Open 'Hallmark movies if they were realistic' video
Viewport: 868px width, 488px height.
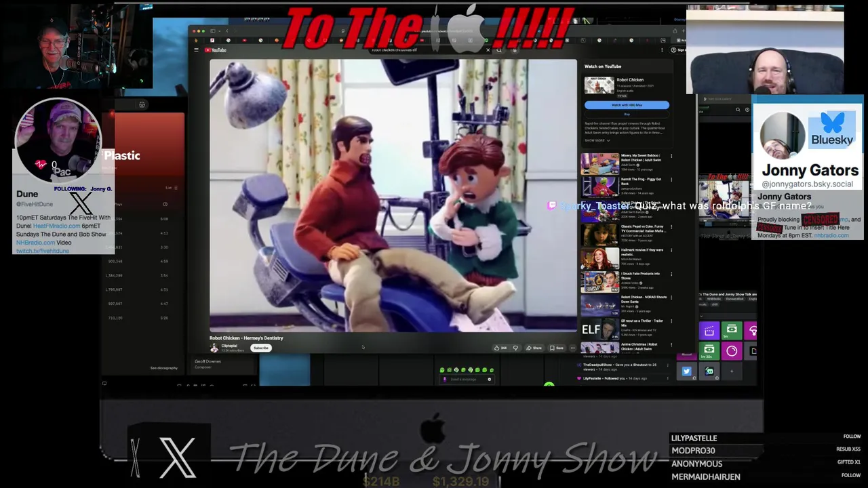click(x=599, y=258)
